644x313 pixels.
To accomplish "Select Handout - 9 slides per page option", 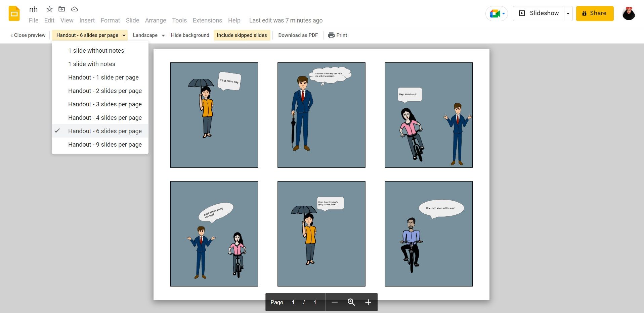I will pyautogui.click(x=105, y=144).
